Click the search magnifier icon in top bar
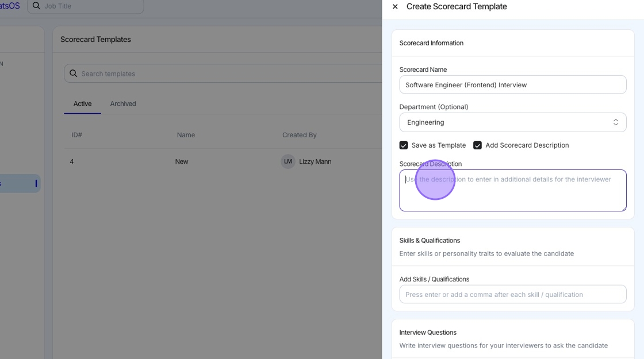Screen dimensions: 644x359 point(37,6)
